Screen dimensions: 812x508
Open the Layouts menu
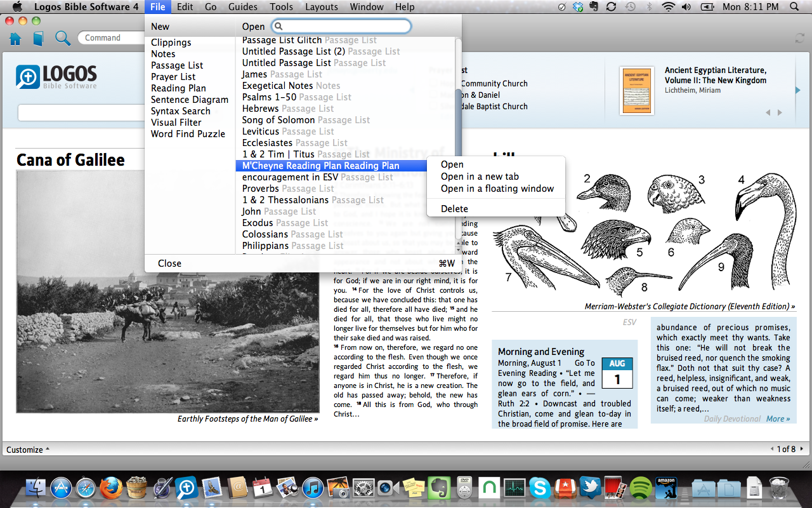pos(322,7)
